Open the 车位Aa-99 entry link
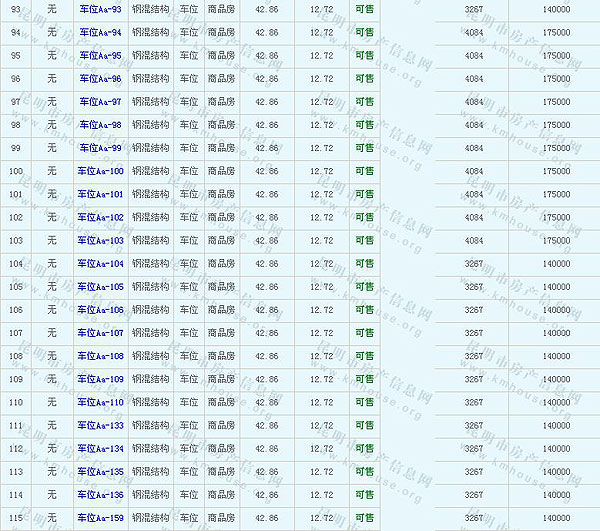Screen dimensions: 600x531 click(x=100, y=148)
